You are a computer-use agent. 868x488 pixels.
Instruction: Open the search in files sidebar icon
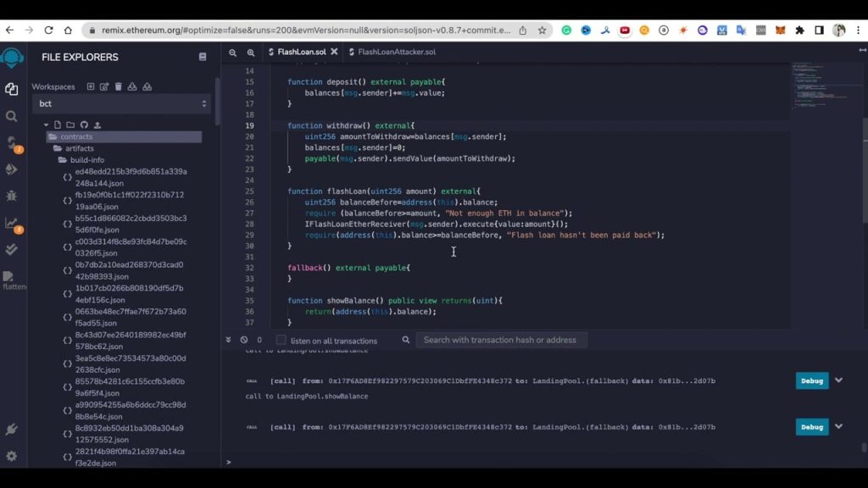click(12, 116)
